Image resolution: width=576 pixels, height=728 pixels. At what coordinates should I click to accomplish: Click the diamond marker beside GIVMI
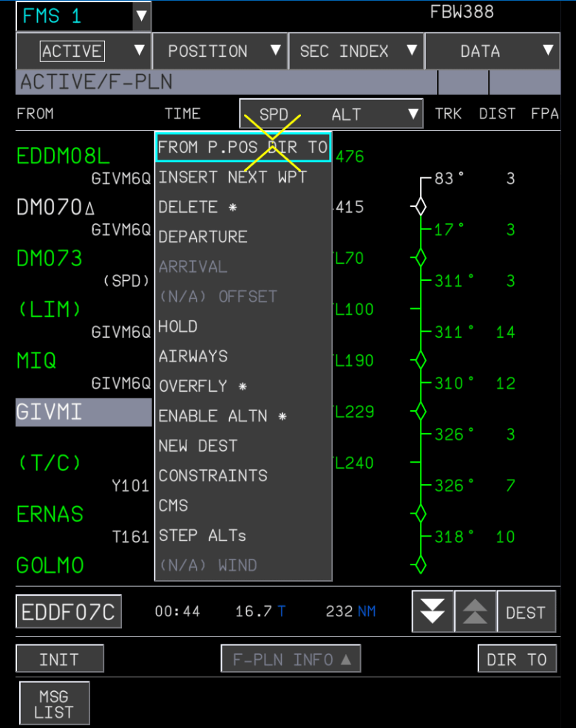pyautogui.click(x=420, y=412)
